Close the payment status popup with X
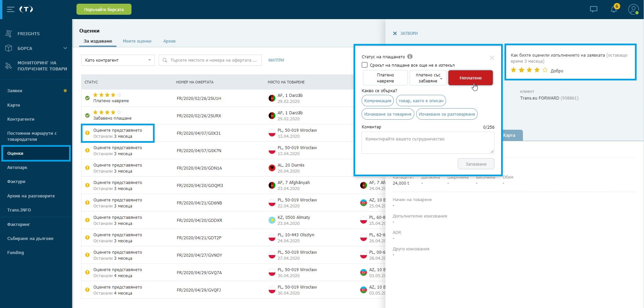 coord(492,58)
